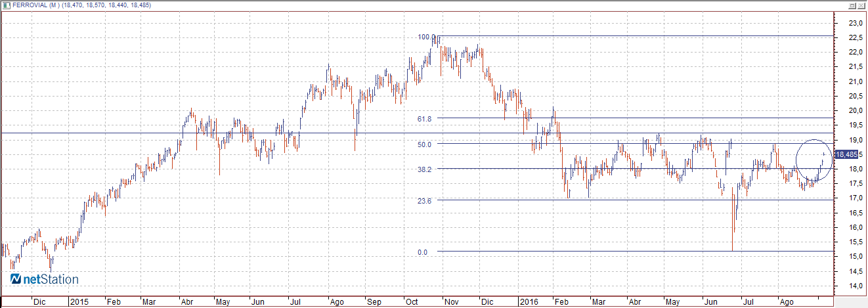
Task: Click the 2015 year label on time axis
Action: pyautogui.click(x=79, y=303)
